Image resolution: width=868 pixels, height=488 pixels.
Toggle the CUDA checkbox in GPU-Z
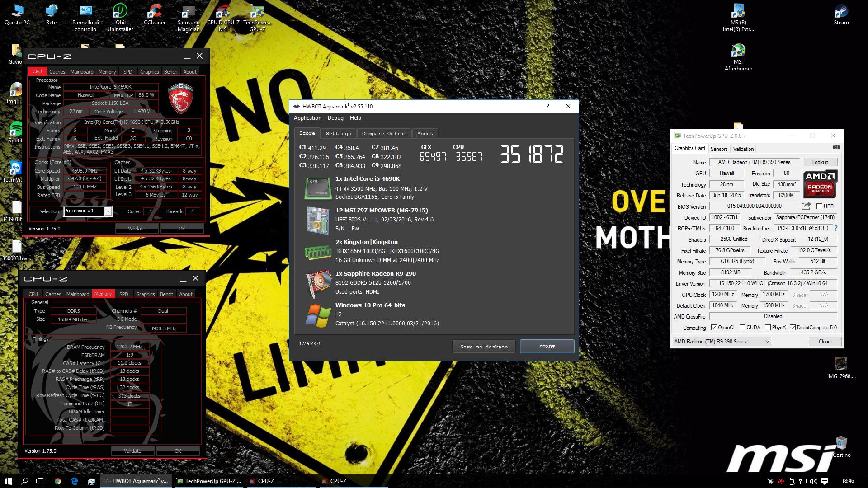[x=742, y=328]
